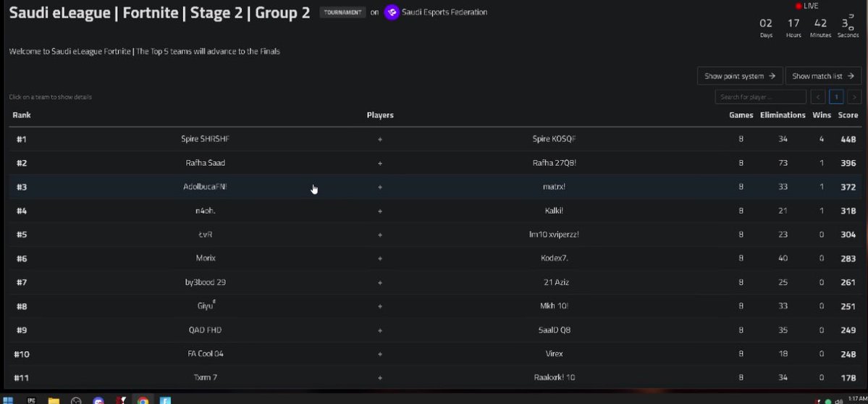Click the plus between Giyu and Mkh 10!

coord(380,306)
